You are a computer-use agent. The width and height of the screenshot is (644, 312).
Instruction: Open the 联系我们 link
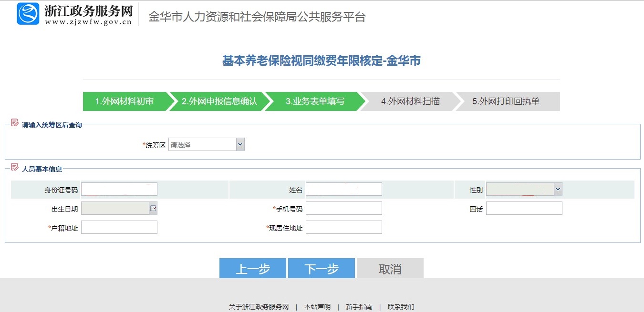pos(401,307)
